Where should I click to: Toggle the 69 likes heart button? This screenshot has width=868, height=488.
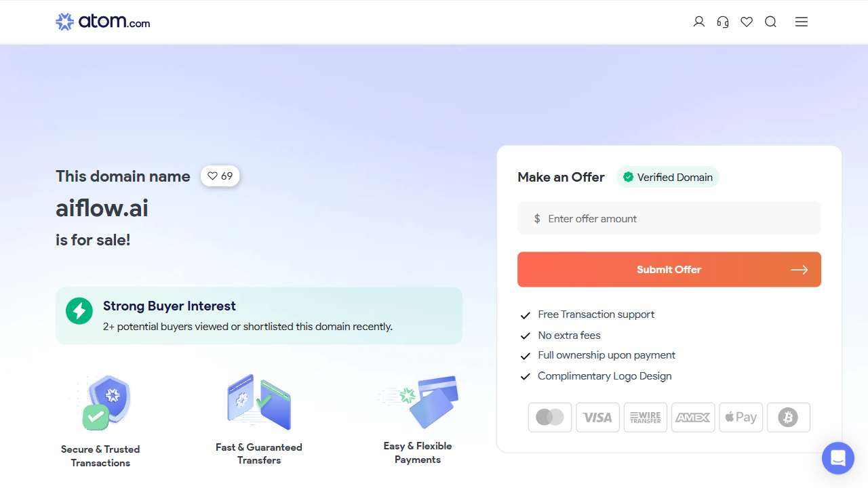click(x=220, y=176)
